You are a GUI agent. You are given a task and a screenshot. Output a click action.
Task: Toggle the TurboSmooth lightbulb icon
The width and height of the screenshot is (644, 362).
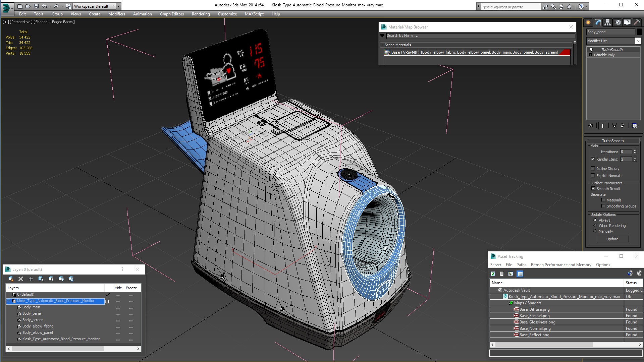click(591, 49)
